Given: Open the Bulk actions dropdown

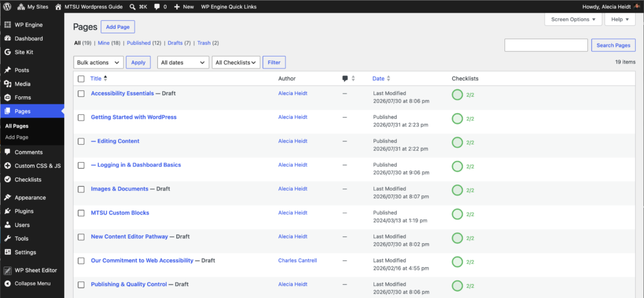Looking at the screenshot, I should coord(98,62).
